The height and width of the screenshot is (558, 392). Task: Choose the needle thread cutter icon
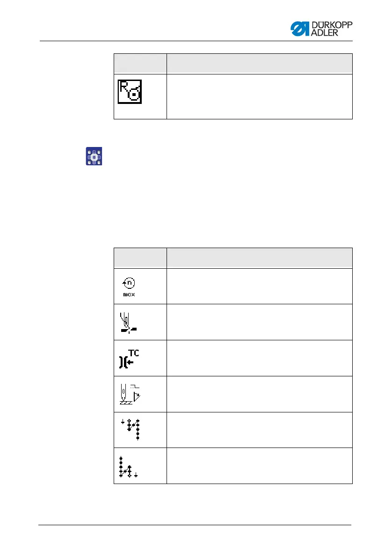129,323
